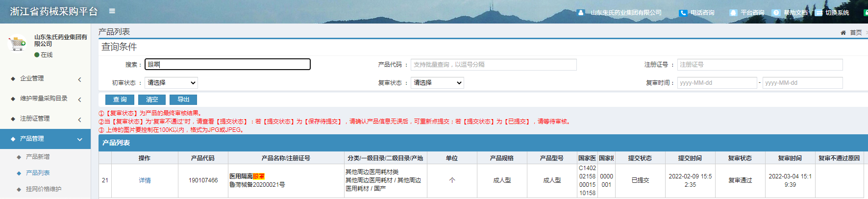Click the phone icon for 电话咨询

(683, 13)
